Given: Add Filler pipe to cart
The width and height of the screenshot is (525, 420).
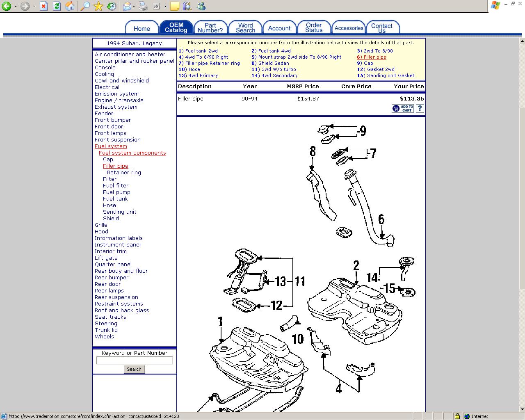Looking at the screenshot, I should coord(403,108).
